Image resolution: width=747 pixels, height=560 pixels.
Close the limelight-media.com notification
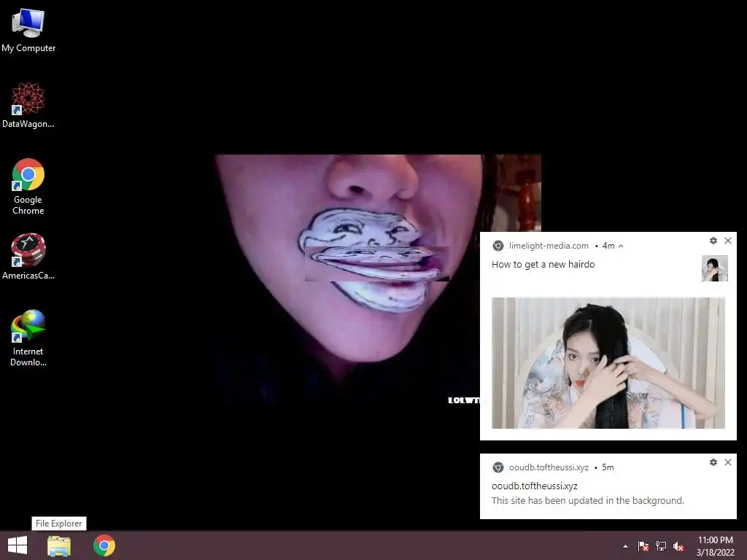728,241
